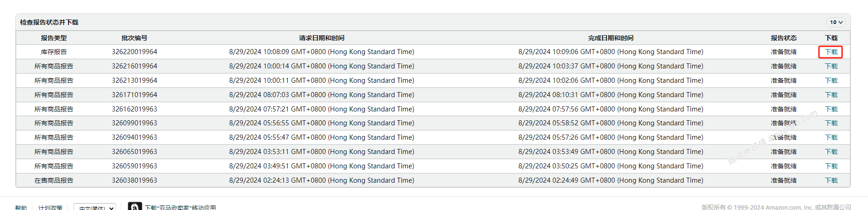Open the 计划政策 footer link

pyautogui.click(x=50, y=208)
